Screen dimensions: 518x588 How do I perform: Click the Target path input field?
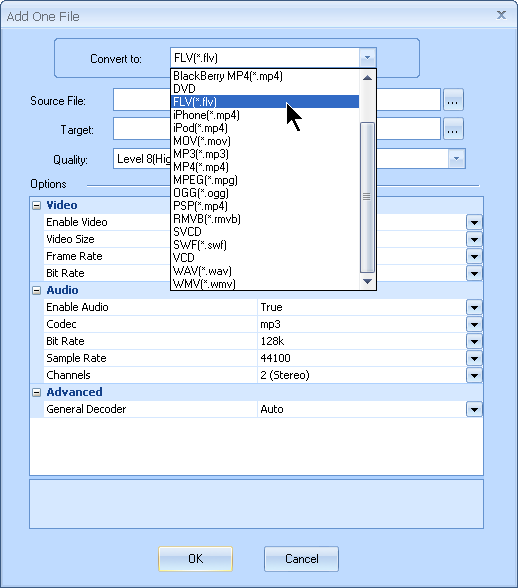click(277, 129)
